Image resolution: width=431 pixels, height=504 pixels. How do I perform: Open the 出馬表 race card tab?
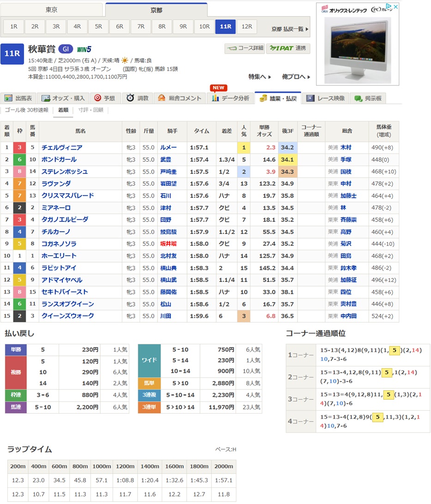pos(18,98)
